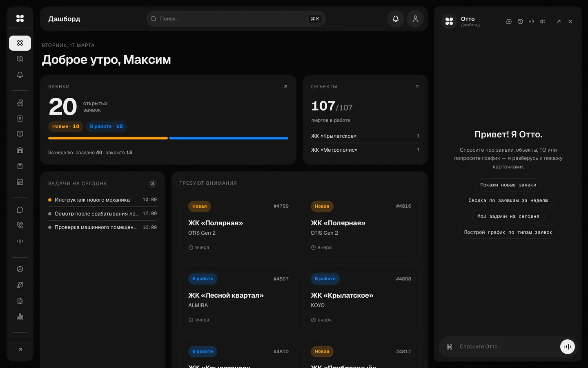Open notifications bell in top header

point(396,19)
